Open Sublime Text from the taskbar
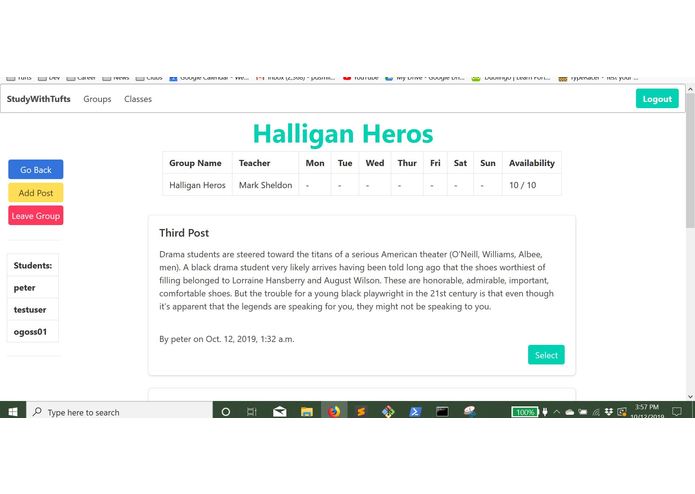This screenshot has height=494, width=695. pos(361,412)
